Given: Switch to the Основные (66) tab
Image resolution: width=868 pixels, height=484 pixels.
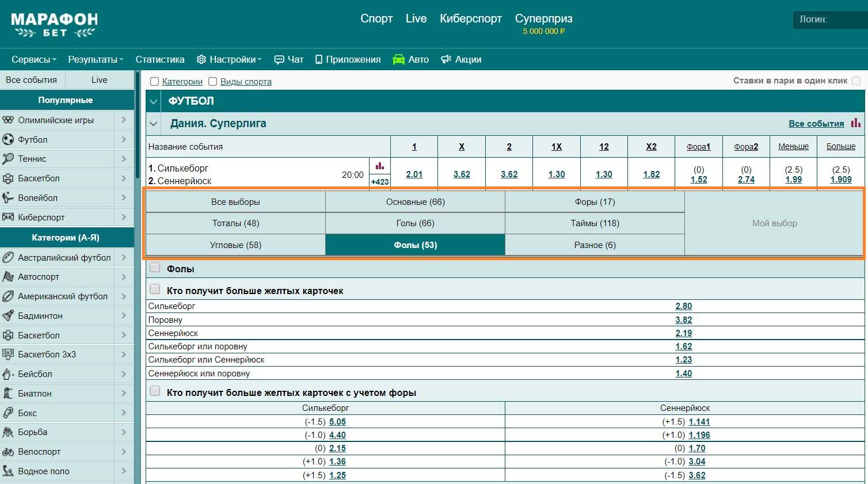Looking at the screenshot, I should coord(416,202).
